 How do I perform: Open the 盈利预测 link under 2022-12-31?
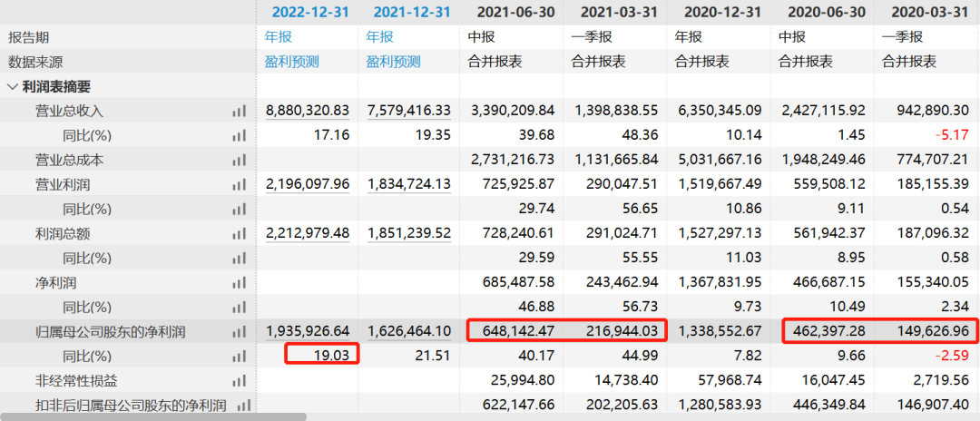click(x=292, y=62)
